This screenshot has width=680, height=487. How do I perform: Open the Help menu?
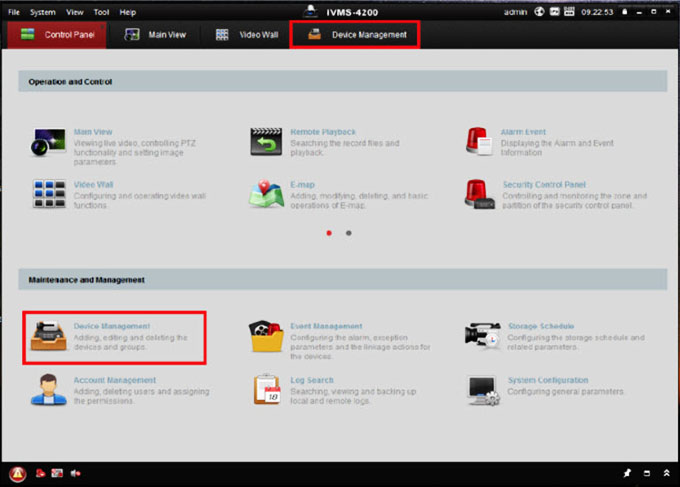point(128,12)
